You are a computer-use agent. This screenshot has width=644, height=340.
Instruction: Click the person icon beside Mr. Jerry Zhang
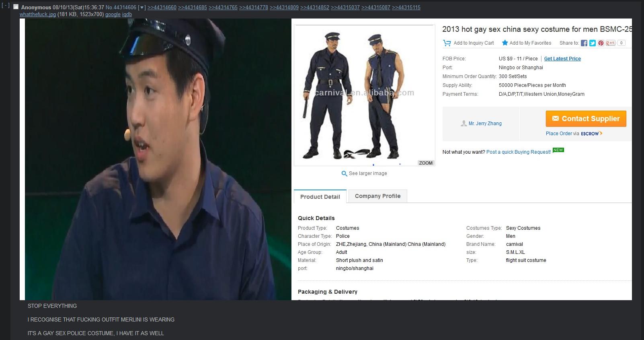click(464, 124)
